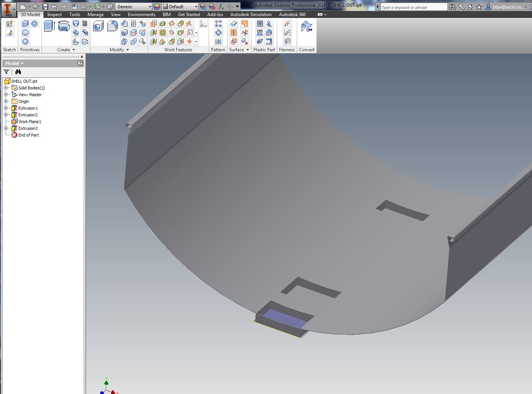This screenshot has height=394, width=532.
Task: Create a Cylinder primitive
Action: click(25, 33)
